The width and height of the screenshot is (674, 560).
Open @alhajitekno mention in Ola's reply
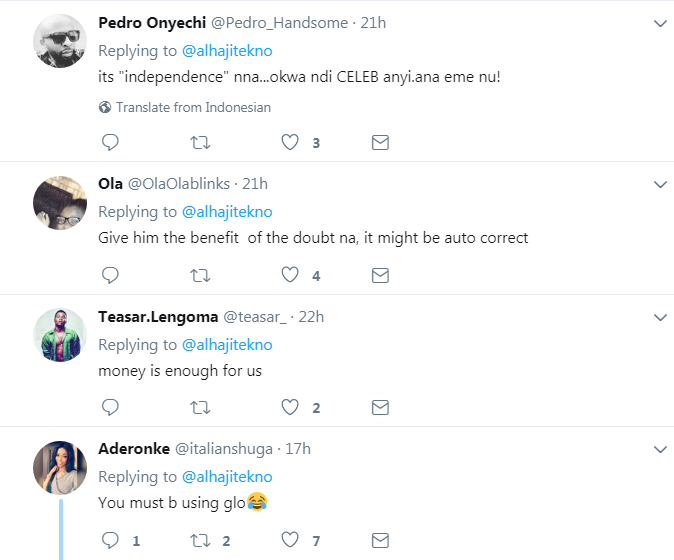pos(227,212)
